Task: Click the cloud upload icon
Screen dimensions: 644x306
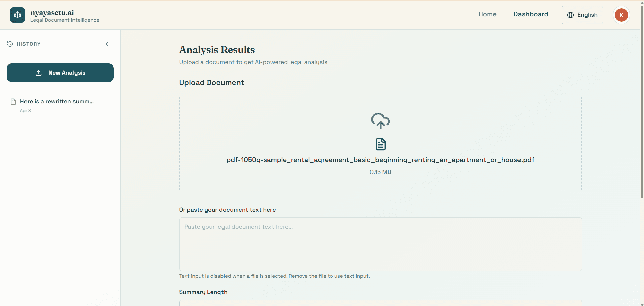Action: [x=380, y=121]
